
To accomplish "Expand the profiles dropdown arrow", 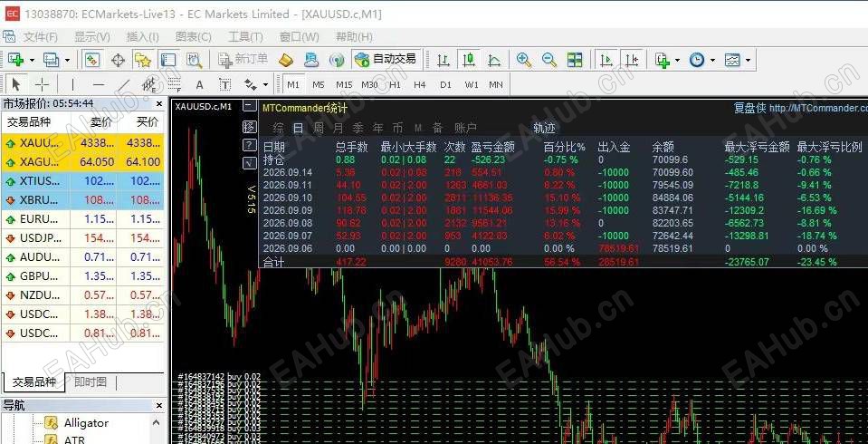I will point(67,61).
